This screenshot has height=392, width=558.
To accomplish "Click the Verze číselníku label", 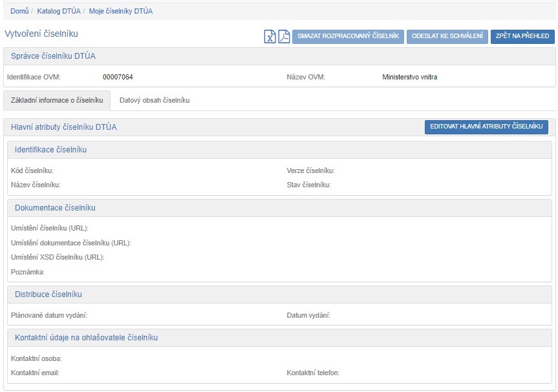I will coord(310,170).
